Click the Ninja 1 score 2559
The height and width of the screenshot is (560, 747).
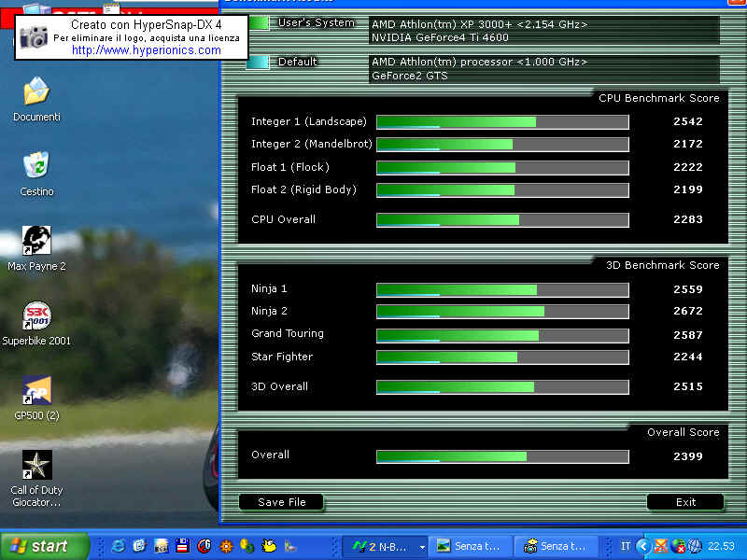point(688,289)
